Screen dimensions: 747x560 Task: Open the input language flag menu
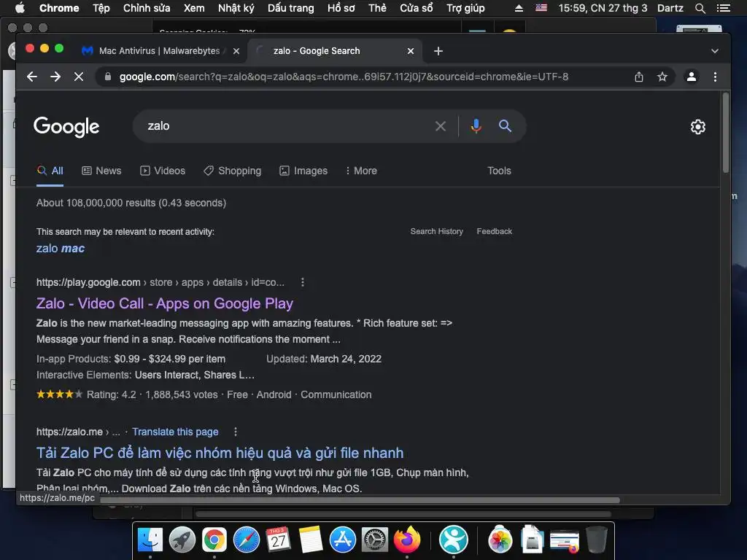pos(541,8)
